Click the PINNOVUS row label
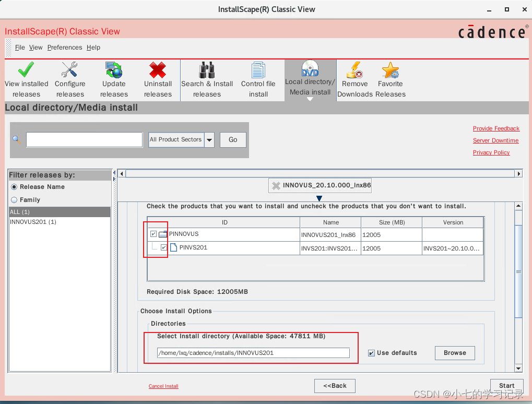Image resolution: width=532 pixels, height=404 pixels. (x=184, y=234)
